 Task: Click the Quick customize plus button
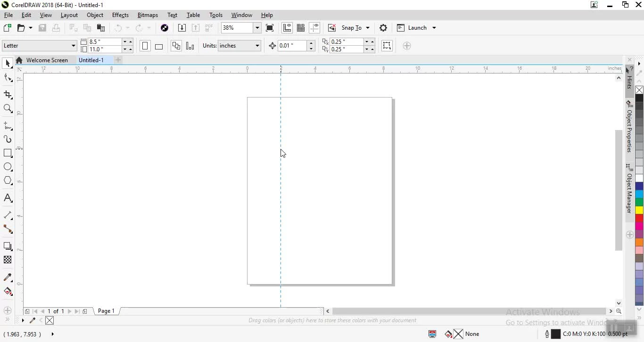point(407,46)
